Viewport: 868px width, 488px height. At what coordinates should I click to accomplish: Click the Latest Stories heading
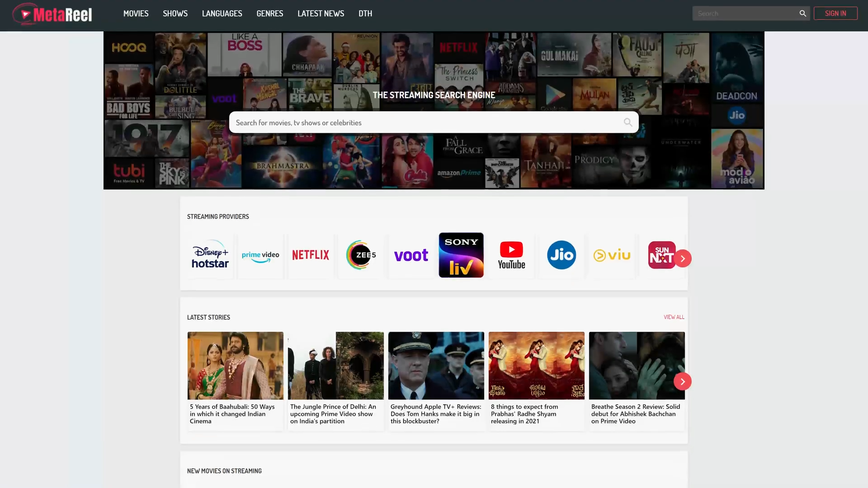[x=208, y=317]
